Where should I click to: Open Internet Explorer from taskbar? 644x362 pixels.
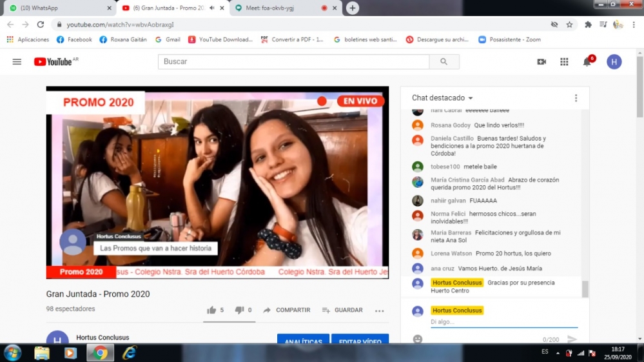(130, 353)
